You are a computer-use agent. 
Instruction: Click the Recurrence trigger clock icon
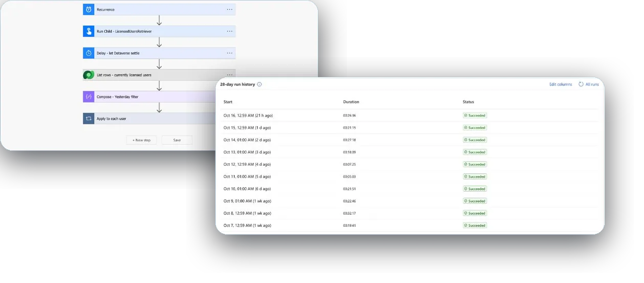click(89, 10)
